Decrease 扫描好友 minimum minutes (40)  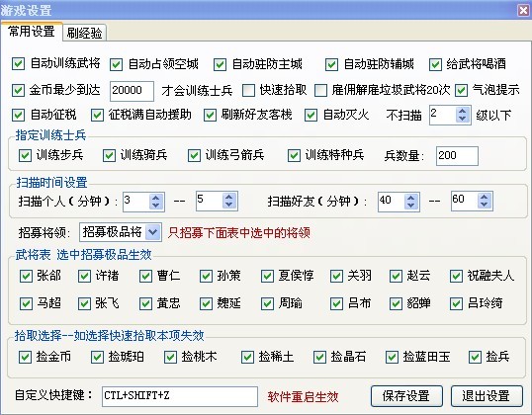[411, 206]
